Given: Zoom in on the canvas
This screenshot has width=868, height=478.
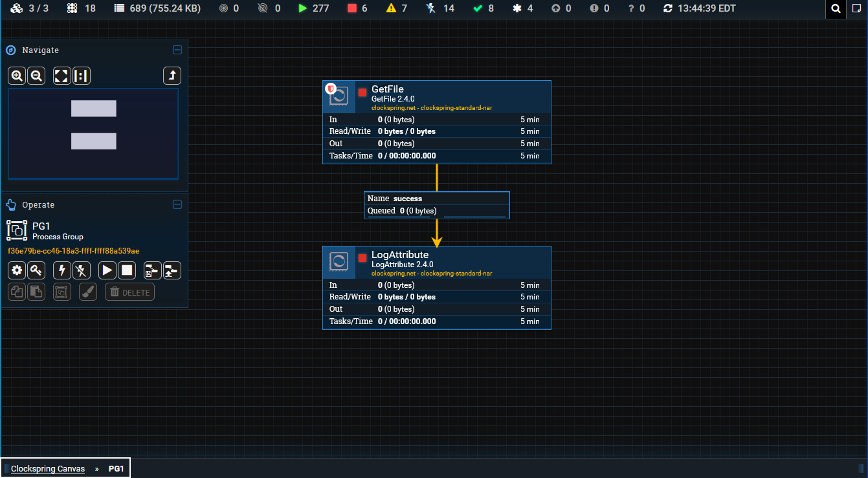Looking at the screenshot, I should click(x=17, y=76).
